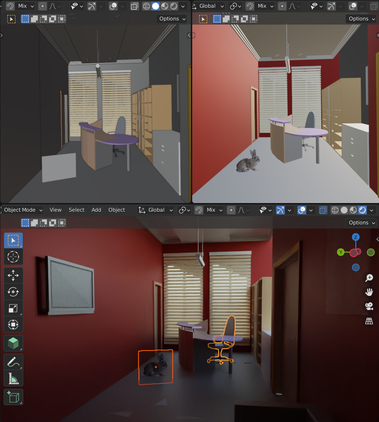Switch the top-left viewport to wireframe shading

pos(146,6)
